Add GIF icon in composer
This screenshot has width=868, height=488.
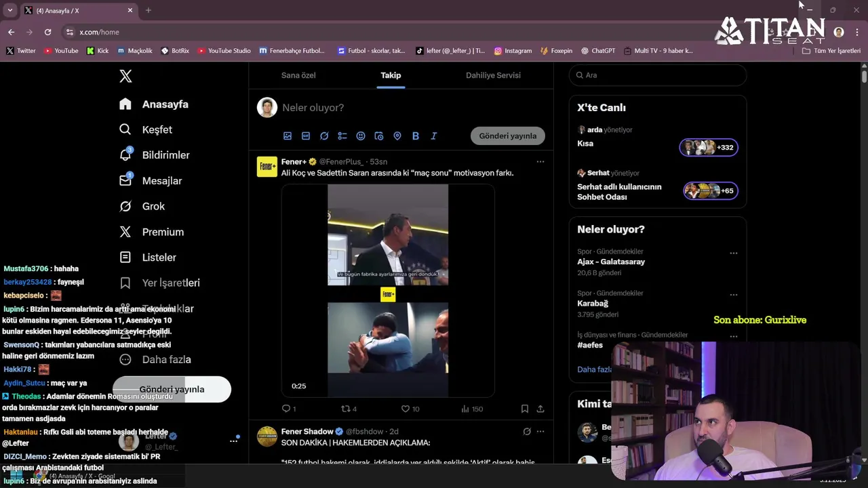(x=306, y=136)
